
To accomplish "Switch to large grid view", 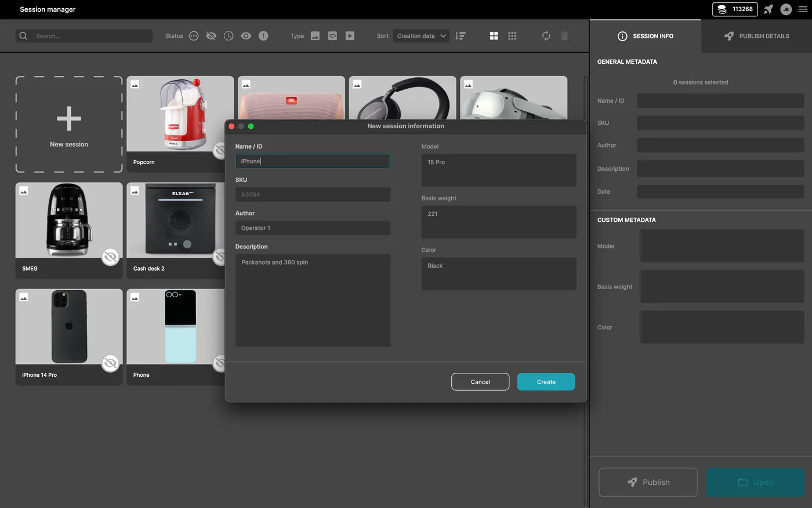I will (x=494, y=36).
